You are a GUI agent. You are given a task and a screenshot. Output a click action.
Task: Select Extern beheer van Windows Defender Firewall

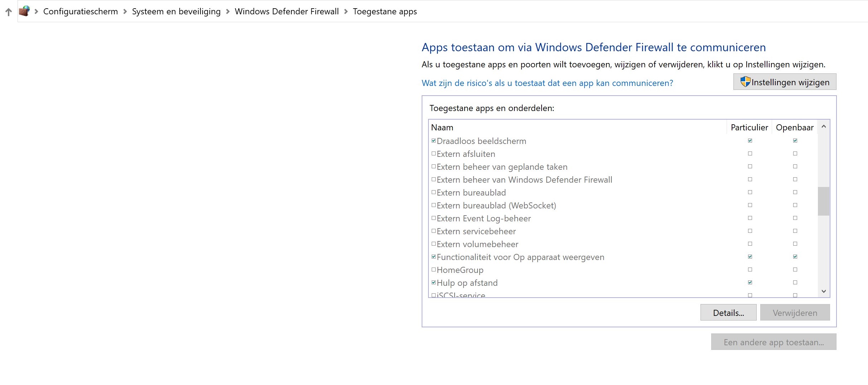pyautogui.click(x=524, y=180)
